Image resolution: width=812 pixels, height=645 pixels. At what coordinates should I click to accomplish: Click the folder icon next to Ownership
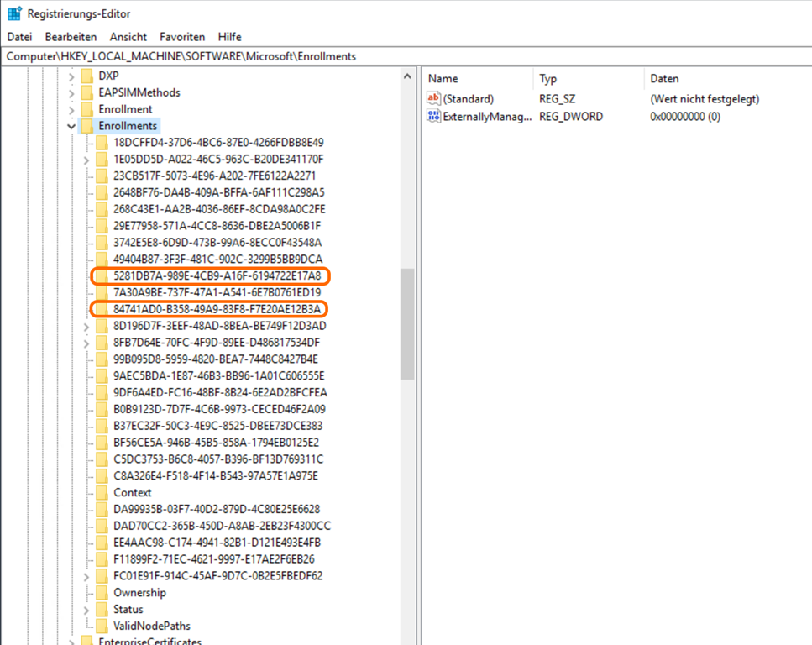[x=102, y=592]
